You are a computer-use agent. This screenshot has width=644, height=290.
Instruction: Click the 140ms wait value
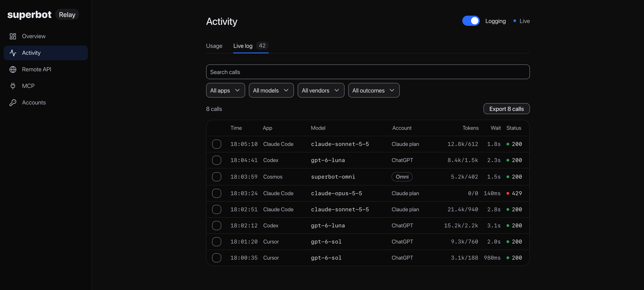tap(492, 193)
